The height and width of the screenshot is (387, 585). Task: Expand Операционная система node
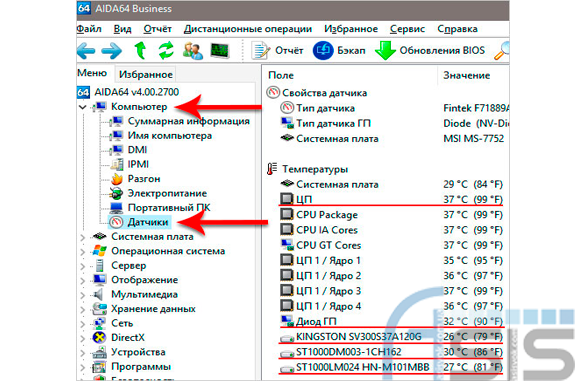point(83,252)
